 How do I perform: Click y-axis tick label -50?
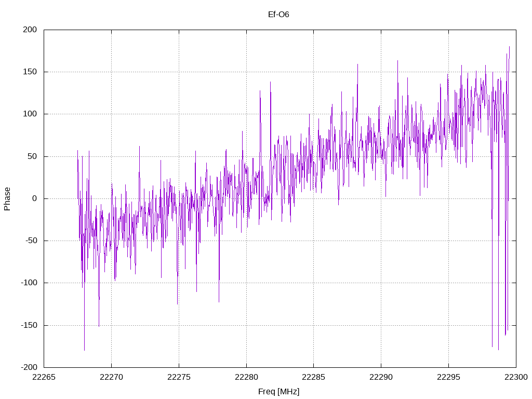click(x=31, y=241)
